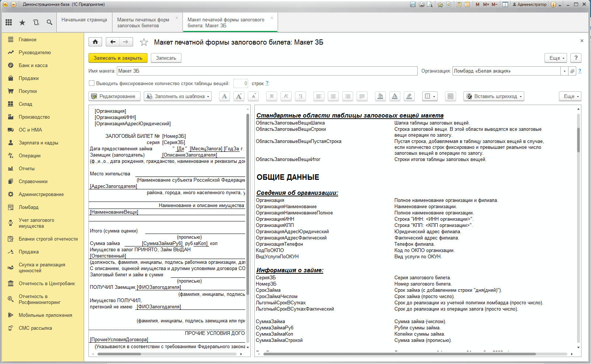Click the print preview icon in title bar
The height and width of the screenshot is (364, 591).
[430, 4]
